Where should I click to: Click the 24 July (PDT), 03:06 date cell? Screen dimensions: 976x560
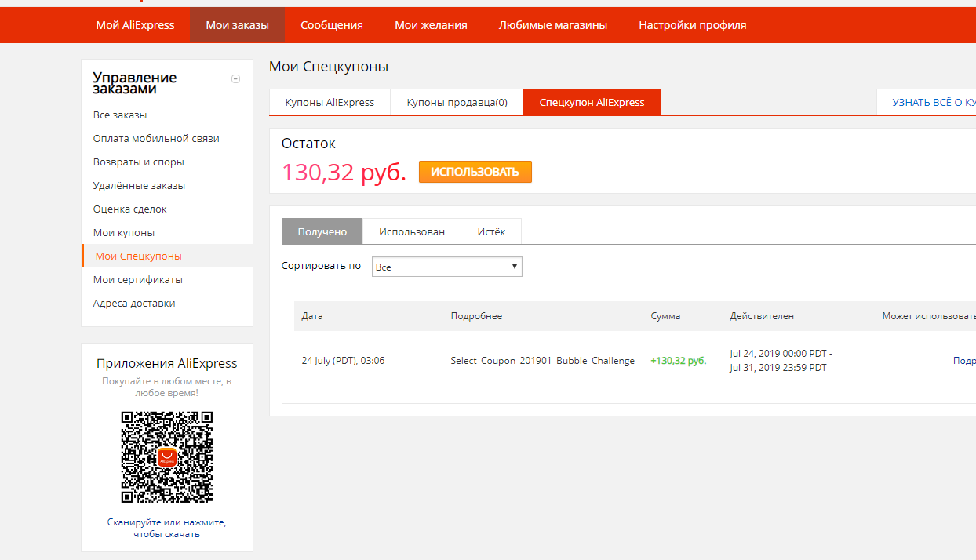[x=343, y=361]
